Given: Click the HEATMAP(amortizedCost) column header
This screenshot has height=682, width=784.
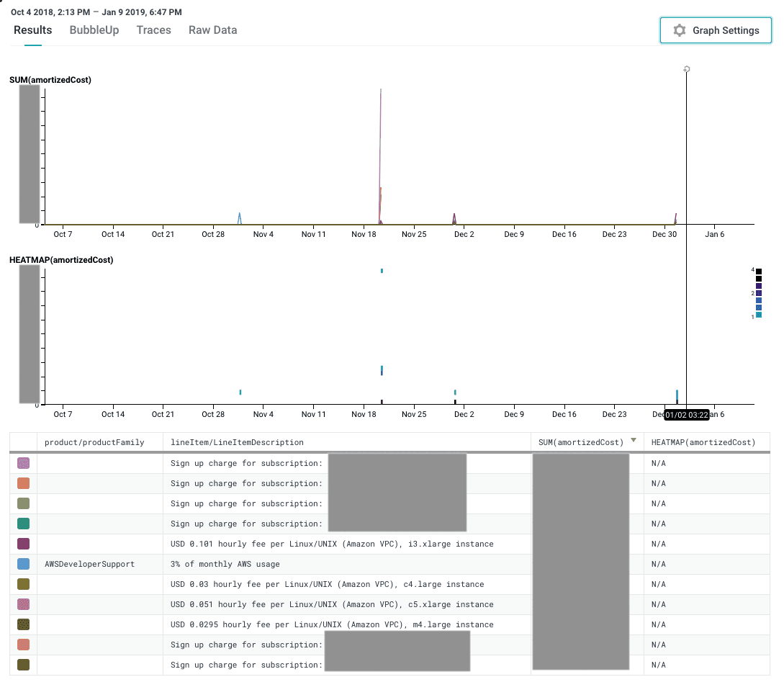Looking at the screenshot, I should tap(703, 442).
